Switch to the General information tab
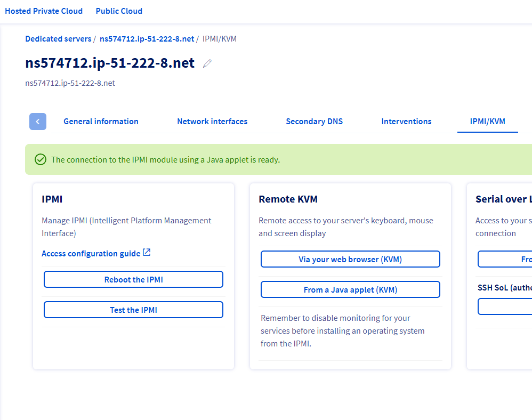 (x=101, y=122)
